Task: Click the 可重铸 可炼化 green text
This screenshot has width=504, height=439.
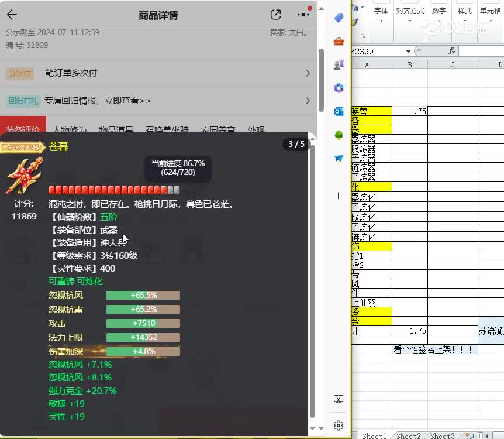Action: pos(75,282)
